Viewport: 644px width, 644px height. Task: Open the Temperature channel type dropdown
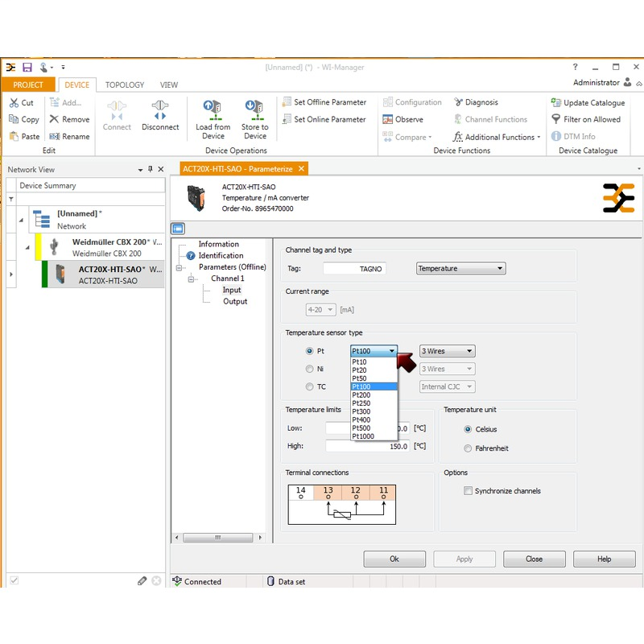[460, 268]
